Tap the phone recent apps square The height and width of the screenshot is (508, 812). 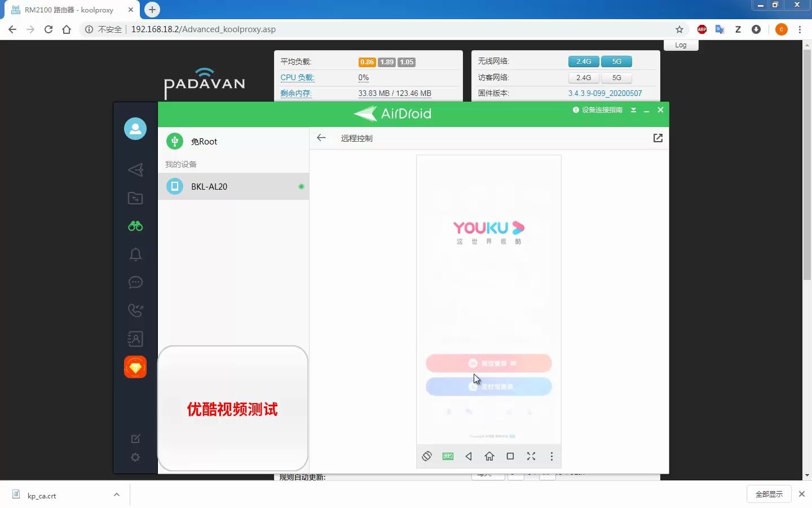point(510,456)
